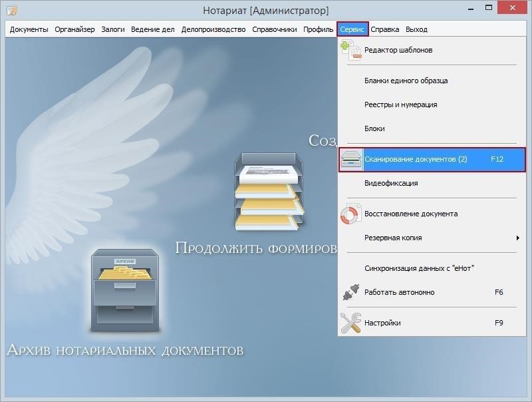
Task: Open the Ведение дел menu
Action: (153, 29)
